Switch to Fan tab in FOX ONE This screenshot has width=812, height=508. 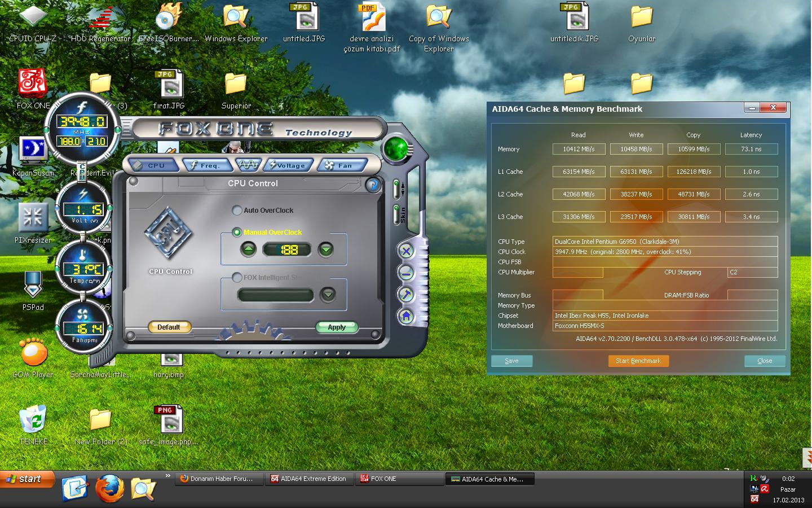tap(342, 165)
